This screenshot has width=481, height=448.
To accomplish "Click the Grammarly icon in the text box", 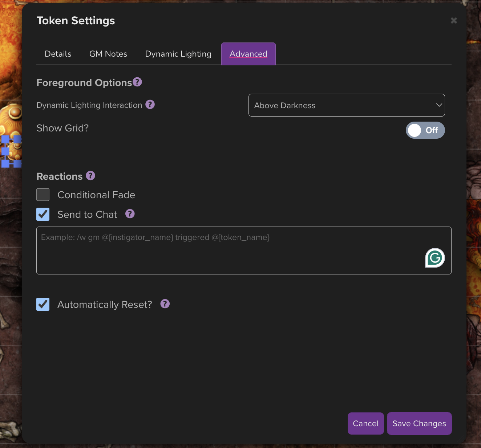I will tap(435, 258).
